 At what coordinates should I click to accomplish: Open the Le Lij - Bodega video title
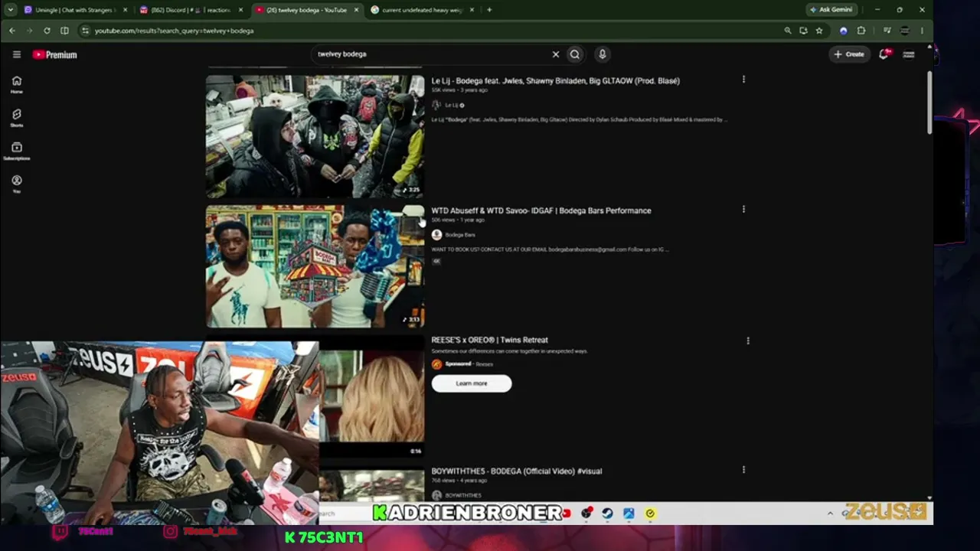click(555, 80)
